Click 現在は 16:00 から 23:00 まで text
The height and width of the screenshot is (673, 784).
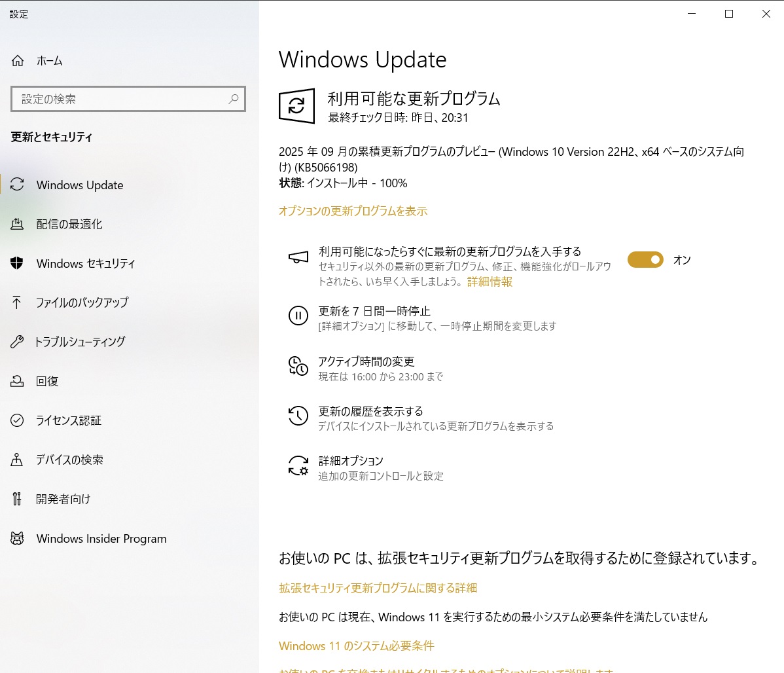[380, 377]
